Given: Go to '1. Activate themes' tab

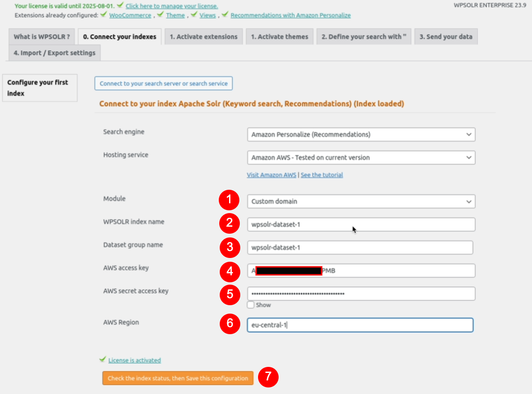Looking at the screenshot, I should pos(280,36).
